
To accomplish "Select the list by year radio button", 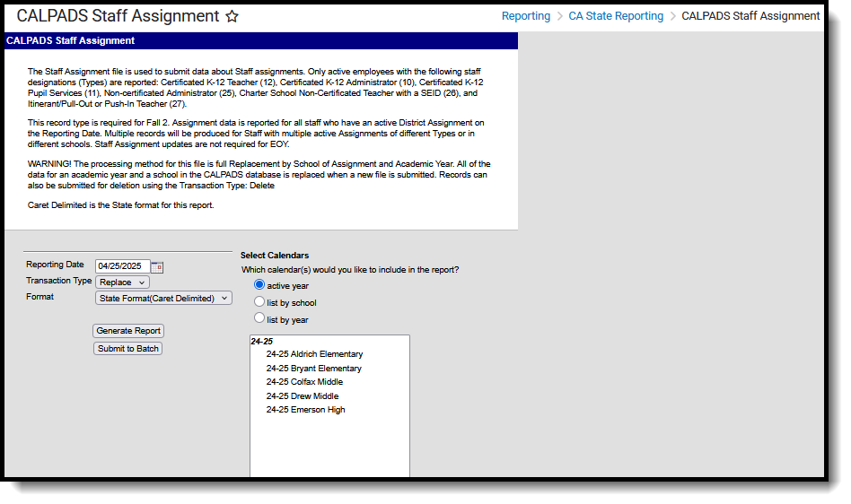I will point(259,318).
